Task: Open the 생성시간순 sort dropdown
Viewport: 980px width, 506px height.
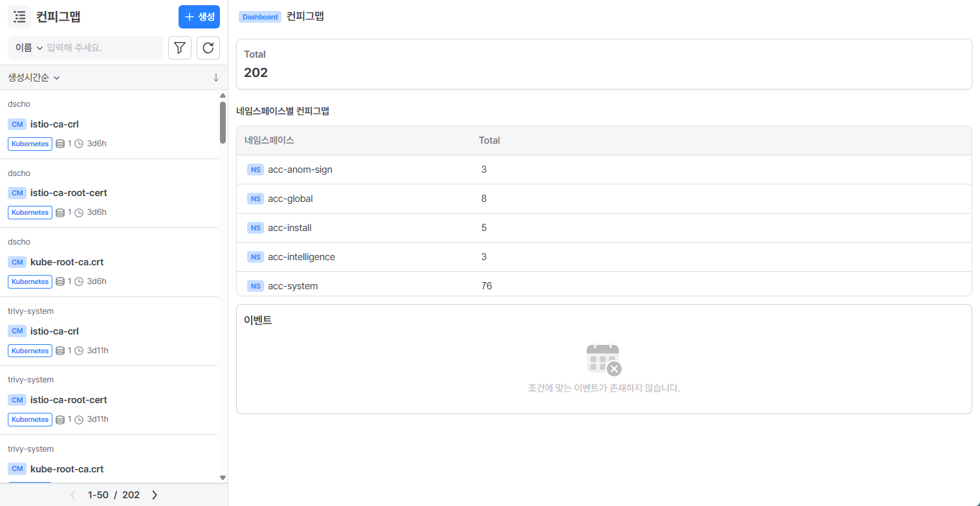Action: pyautogui.click(x=34, y=78)
